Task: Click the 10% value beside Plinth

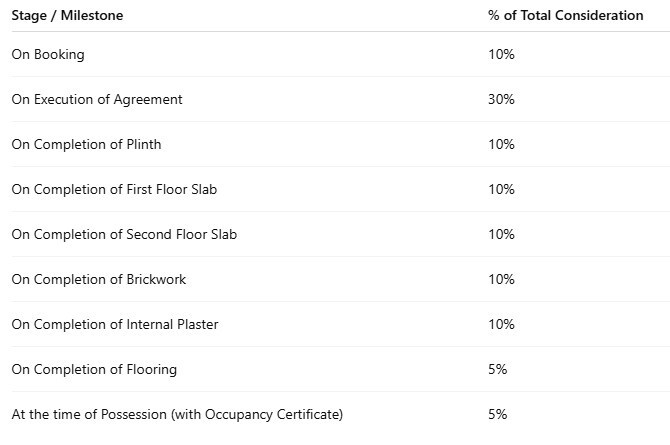Action: (x=501, y=144)
